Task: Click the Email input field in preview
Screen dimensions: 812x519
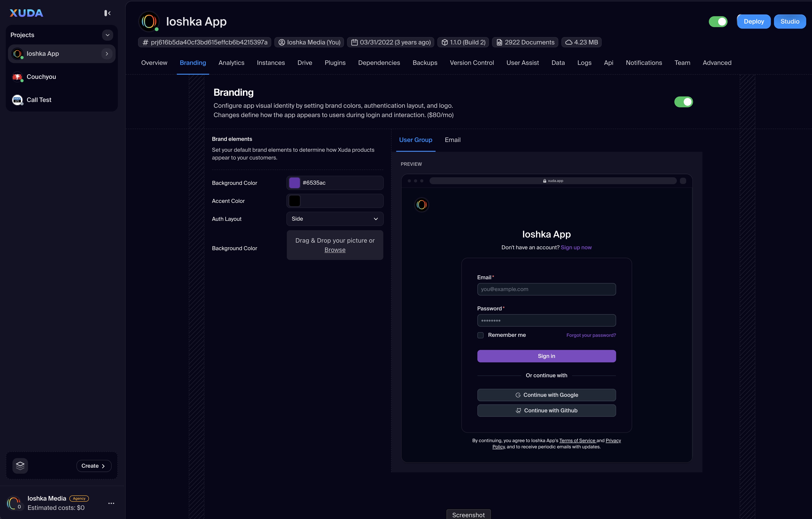Action: 546,289
